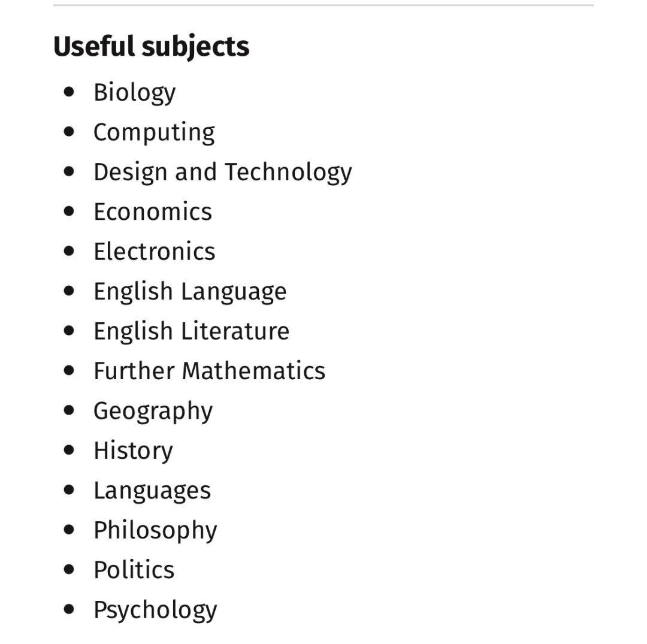
Task: Click the bullet beside Psychology
Action: (69, 609)
